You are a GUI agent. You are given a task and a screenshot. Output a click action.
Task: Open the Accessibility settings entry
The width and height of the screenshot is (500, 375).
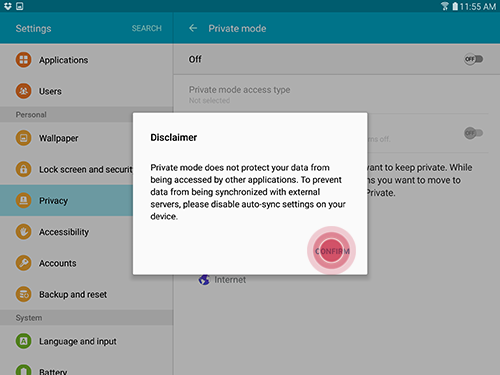66,232
